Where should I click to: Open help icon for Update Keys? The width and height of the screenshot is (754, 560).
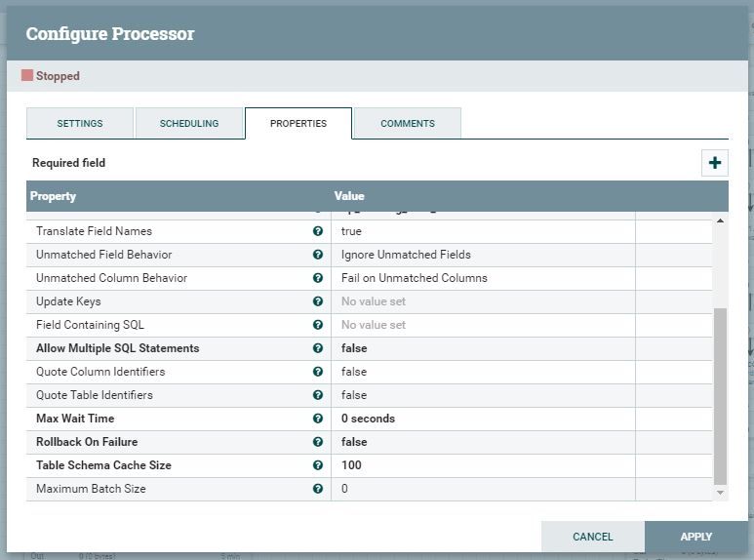pos(318,301)
